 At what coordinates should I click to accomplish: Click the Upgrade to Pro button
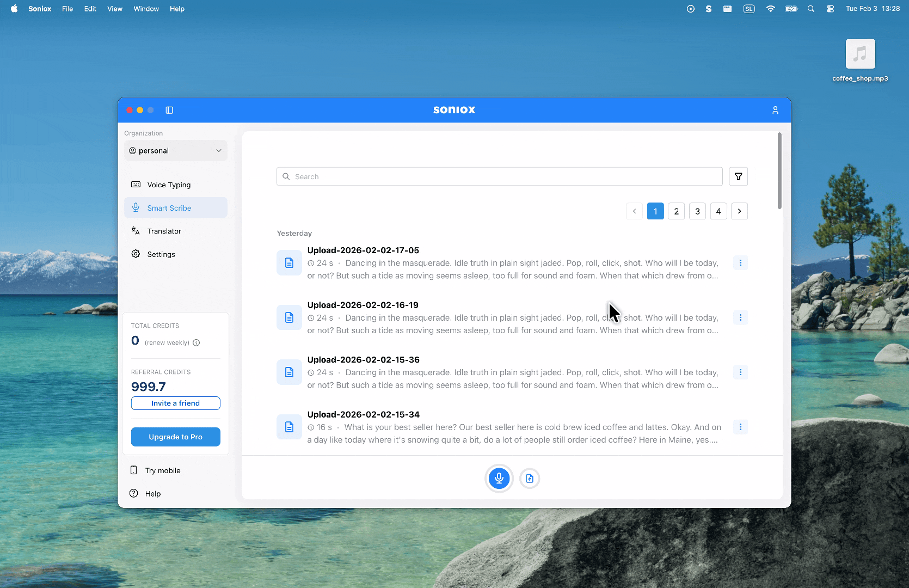(175, 437)
